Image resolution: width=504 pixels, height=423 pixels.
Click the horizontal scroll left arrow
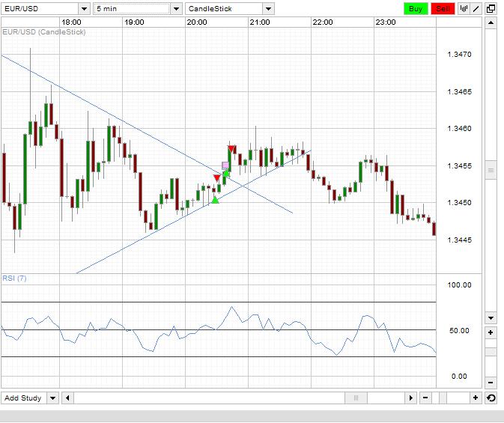tap(67, 398)
